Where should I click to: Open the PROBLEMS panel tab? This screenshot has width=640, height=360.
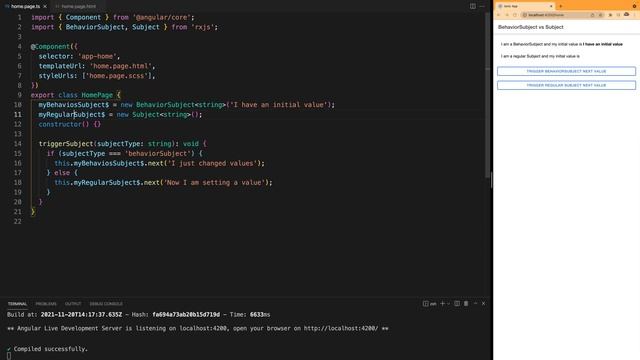point(46,304)
